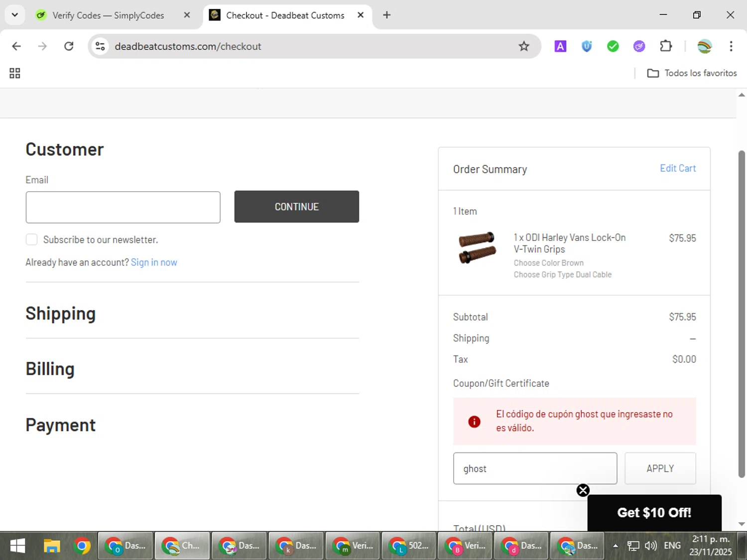The width and height of the screenshot is (747, 560).
Task: Go back to the previous page
Action: coord(16,46)
